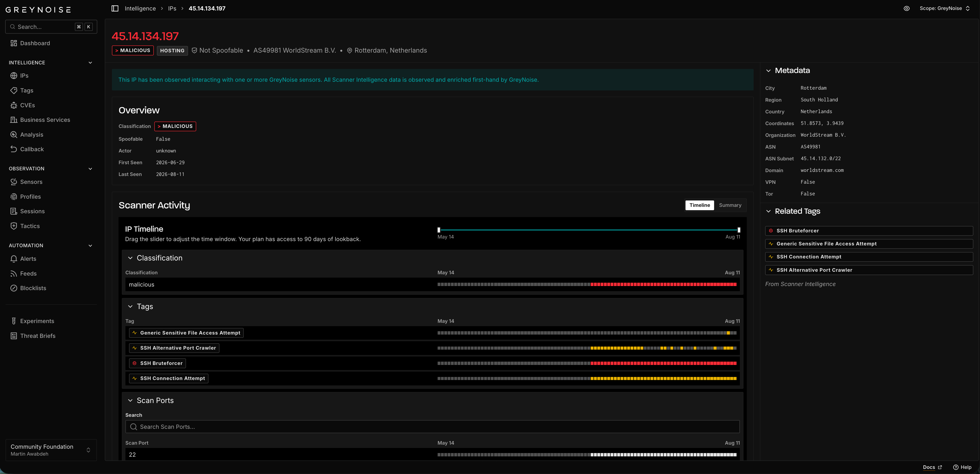Click the malicious classification timeline bar
This screenshot has height=474, width=980.
coord(587,285)
